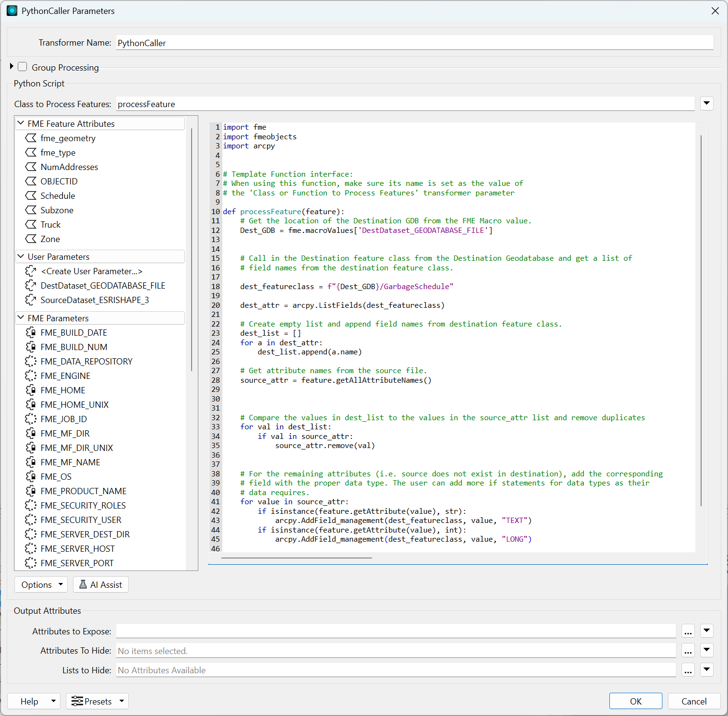This screenshot has width=728, height=716.
Task: Select the Subzone attribute in the tree
Action: (x=57, y=210)
